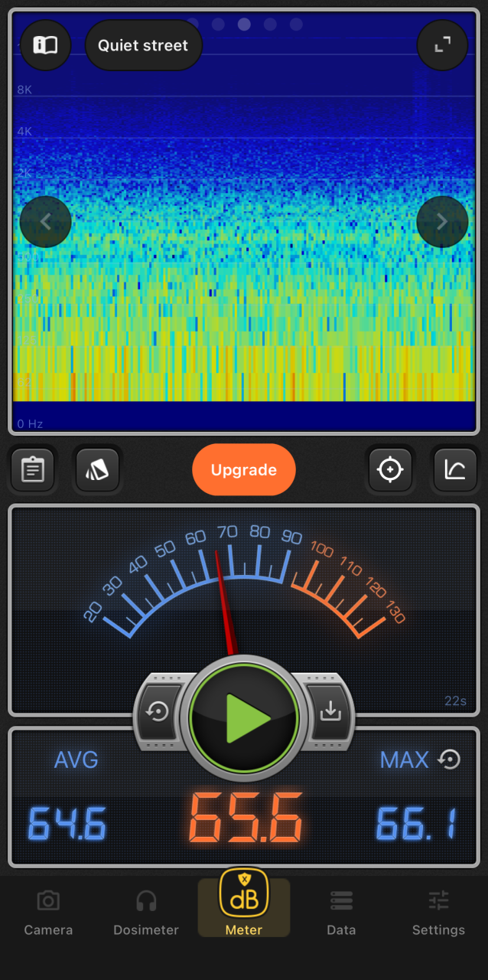Reset the meter with rewind icon
This screenshot has width=488, height=980.
158,712
